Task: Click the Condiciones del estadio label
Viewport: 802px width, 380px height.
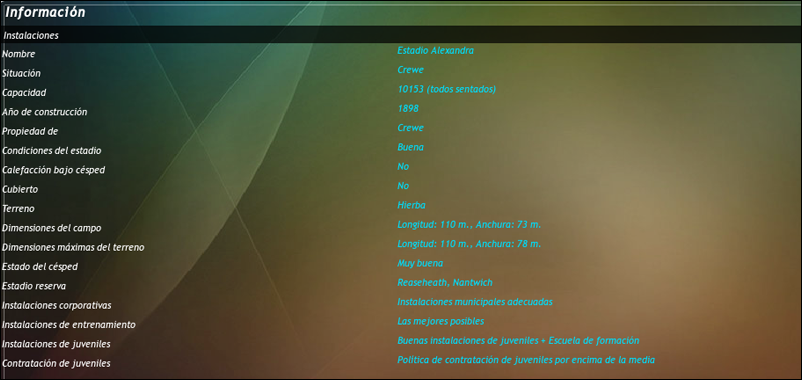Action: click(52, 151)
